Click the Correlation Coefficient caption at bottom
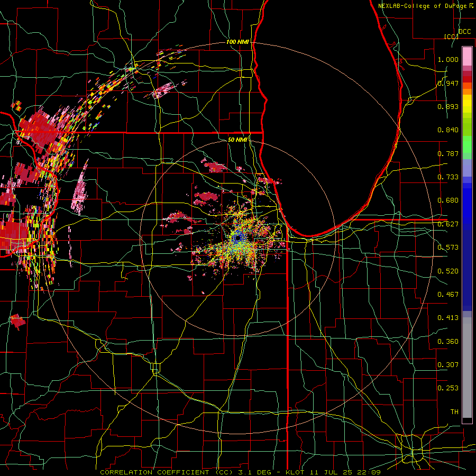This screenshot has width=476, height=476. [240, 472]
